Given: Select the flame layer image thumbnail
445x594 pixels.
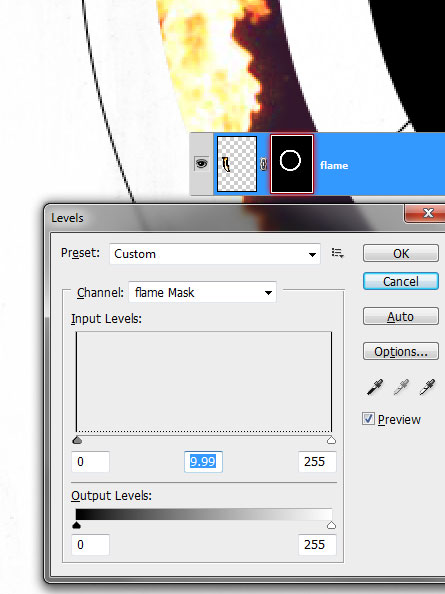Looking at the screenshot, I should (237, 164).
